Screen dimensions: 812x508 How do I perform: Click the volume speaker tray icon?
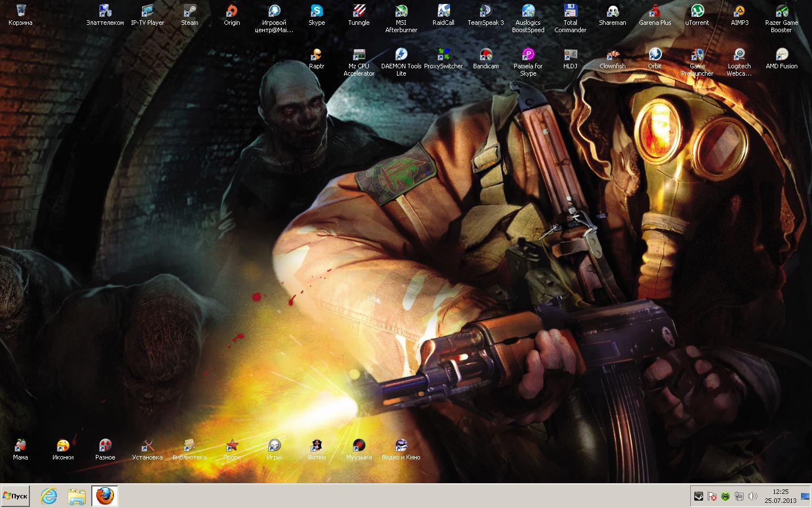pyautogui.click(x=752, y=496)
